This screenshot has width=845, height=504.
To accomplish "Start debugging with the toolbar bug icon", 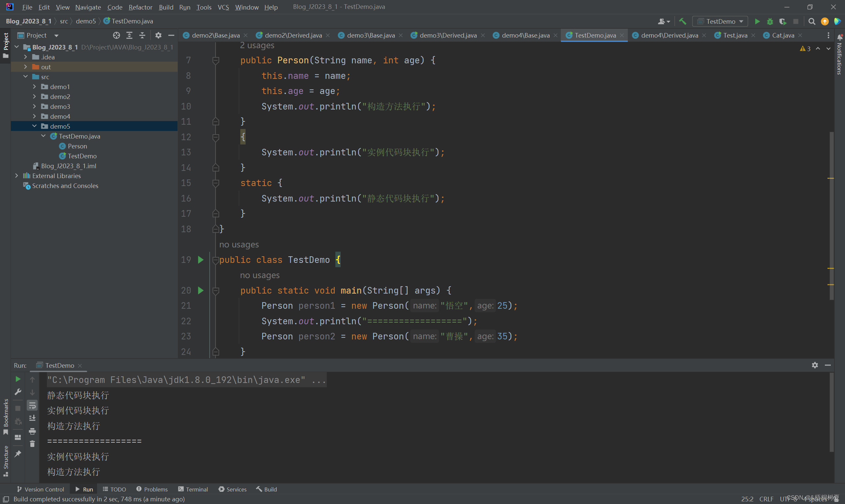I will pyautogui.click(x=770, y=21).
